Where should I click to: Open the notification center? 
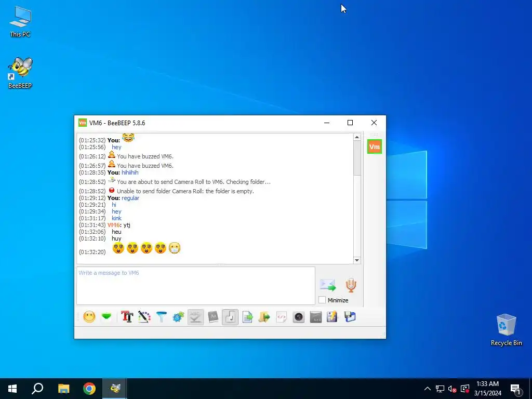516,389
